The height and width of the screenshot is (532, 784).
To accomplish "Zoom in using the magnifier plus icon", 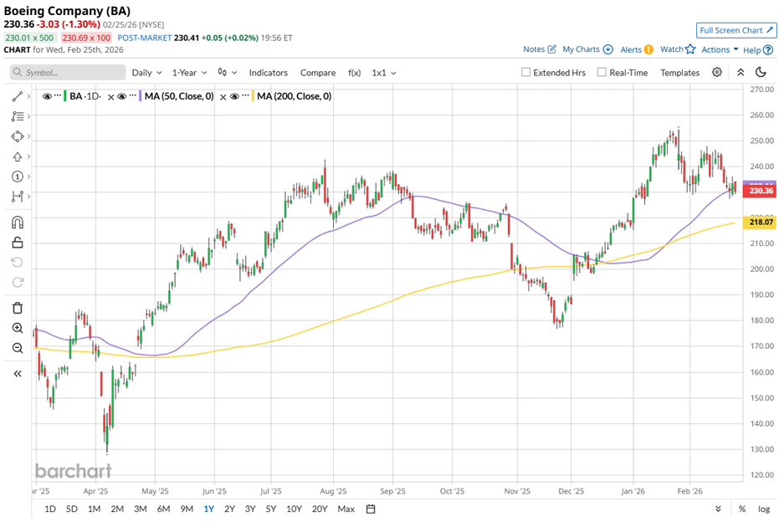I will pyautogui.click(x=18, y=328).
